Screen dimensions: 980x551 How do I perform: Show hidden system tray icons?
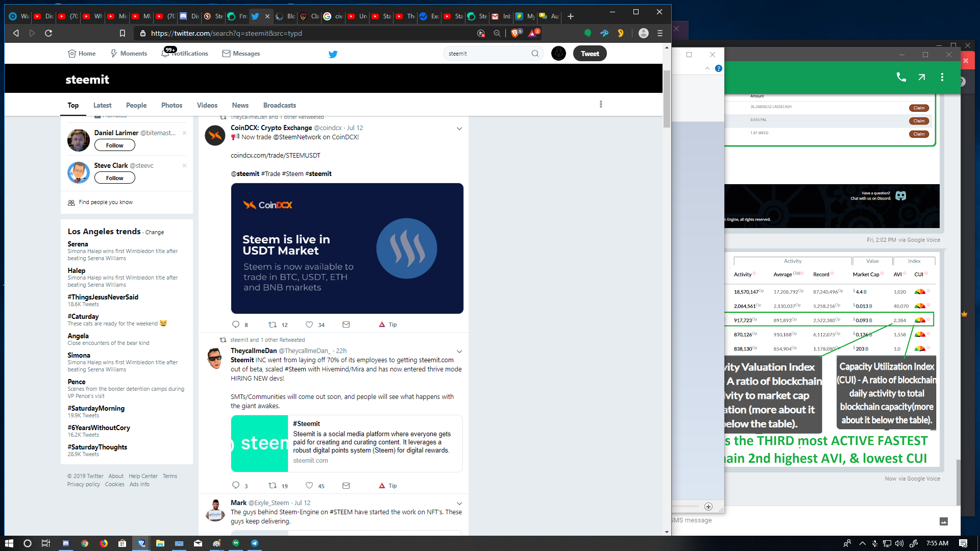click(863, 543)
